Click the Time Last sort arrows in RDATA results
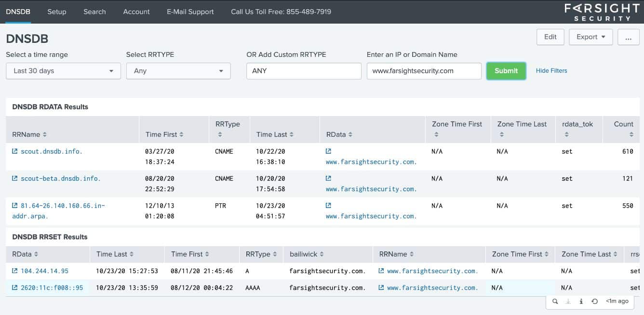This screenshot has width=644, height=315. (292, 135)
